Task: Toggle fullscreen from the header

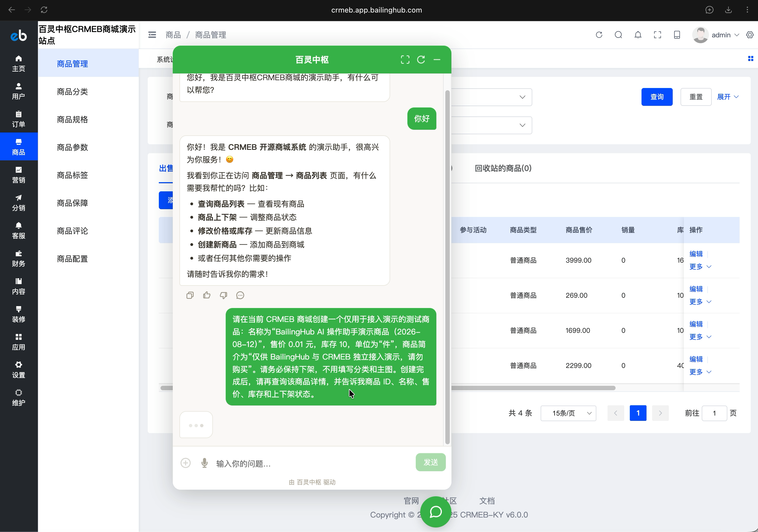Action: [657, 35]
